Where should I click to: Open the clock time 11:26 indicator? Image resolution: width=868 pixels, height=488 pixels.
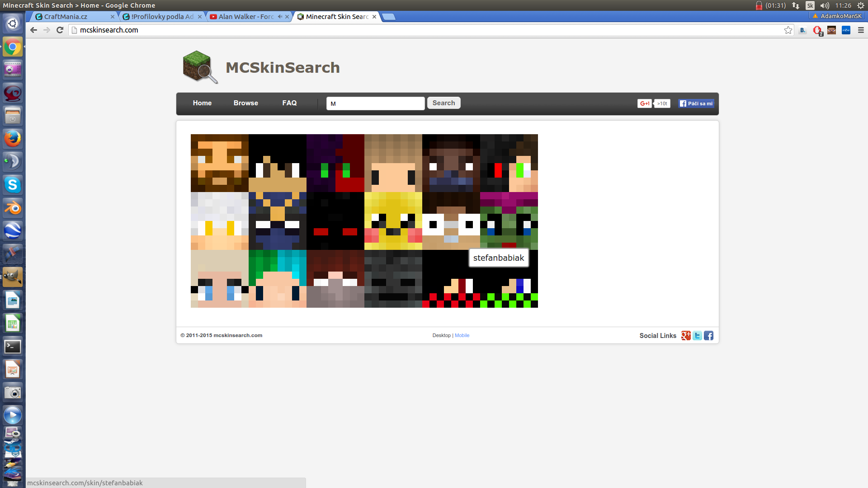[x=843, y=5]
